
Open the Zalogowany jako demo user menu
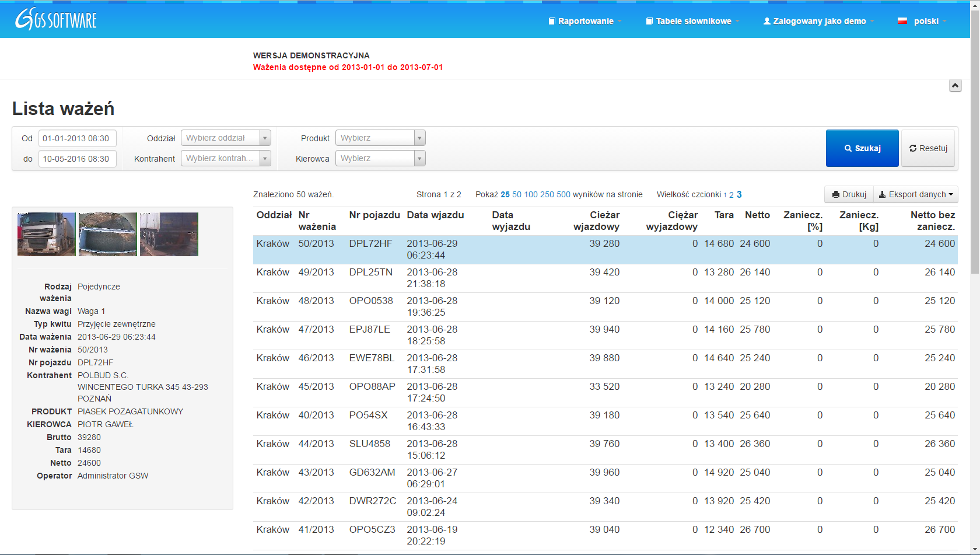point(819,21)
